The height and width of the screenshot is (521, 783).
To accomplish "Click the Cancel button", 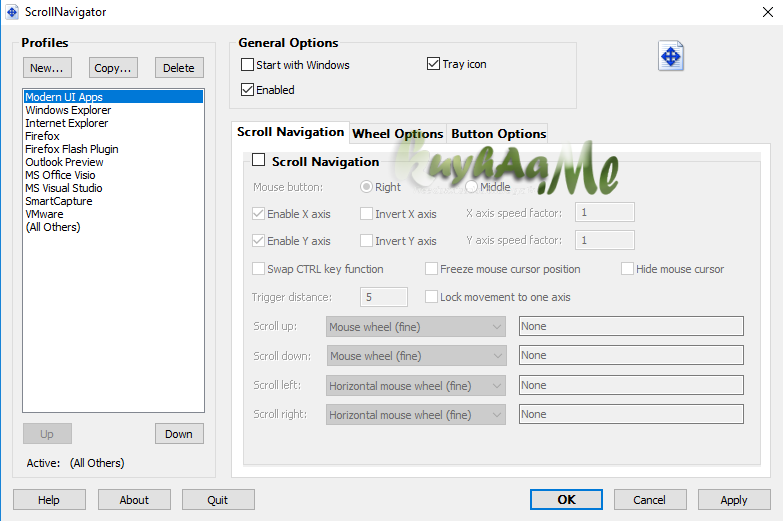I will [x=650, y=500].
